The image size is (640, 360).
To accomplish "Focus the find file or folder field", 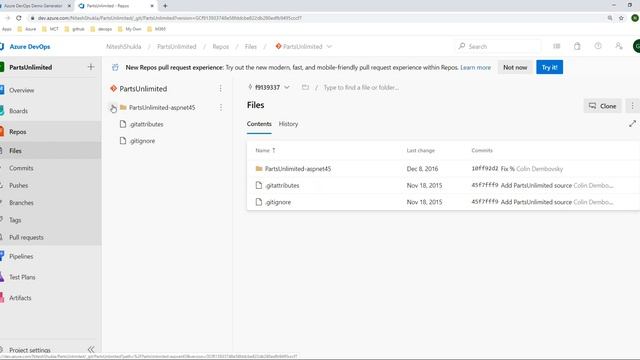I will [362, 87].
